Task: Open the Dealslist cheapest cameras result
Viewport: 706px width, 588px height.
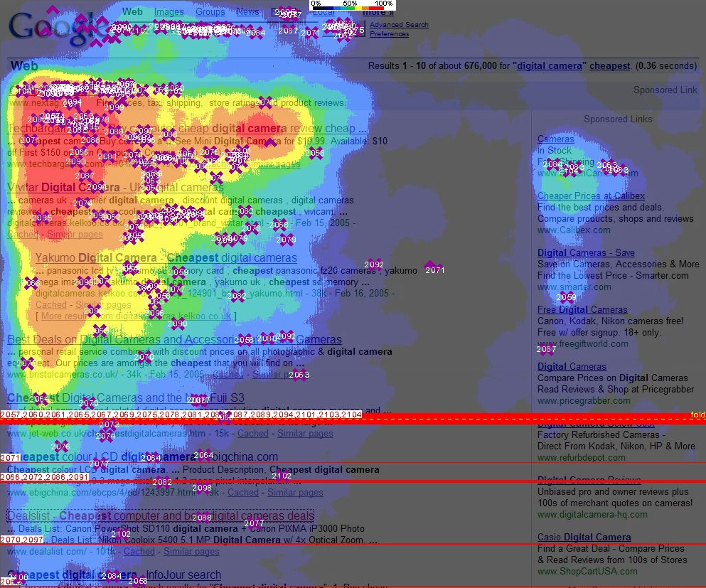Action: (160, 515)
